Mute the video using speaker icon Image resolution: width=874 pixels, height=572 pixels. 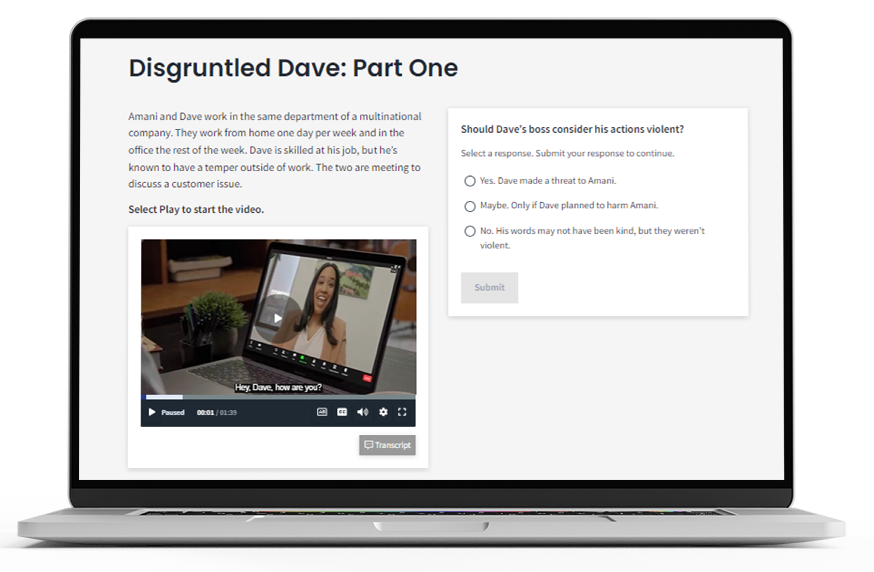coord(362,411)
